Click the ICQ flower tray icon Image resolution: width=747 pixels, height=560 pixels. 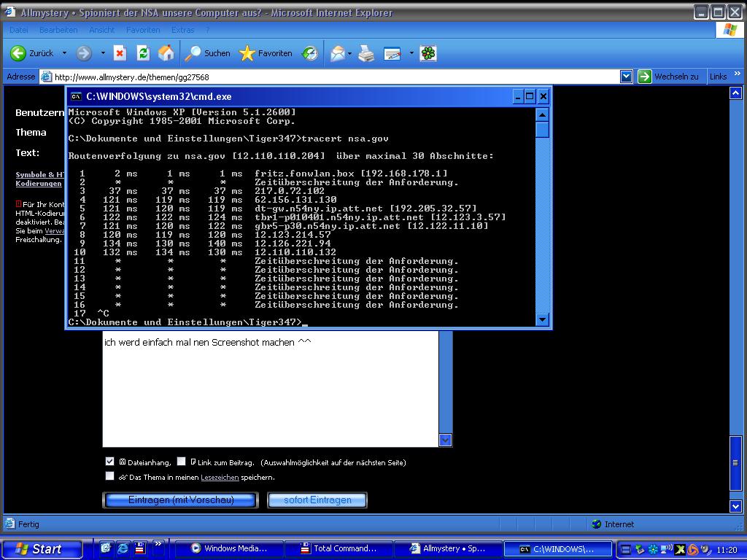tap(653, 550)
